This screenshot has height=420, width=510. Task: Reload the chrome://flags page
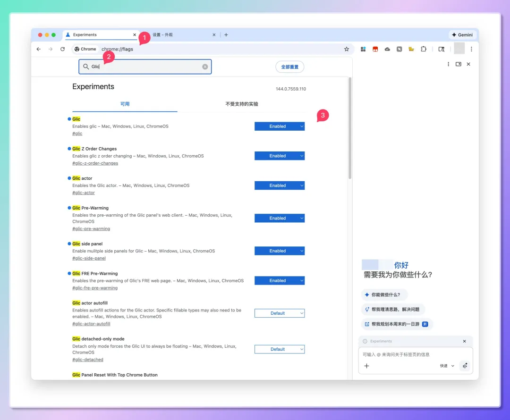pos(62,49)
